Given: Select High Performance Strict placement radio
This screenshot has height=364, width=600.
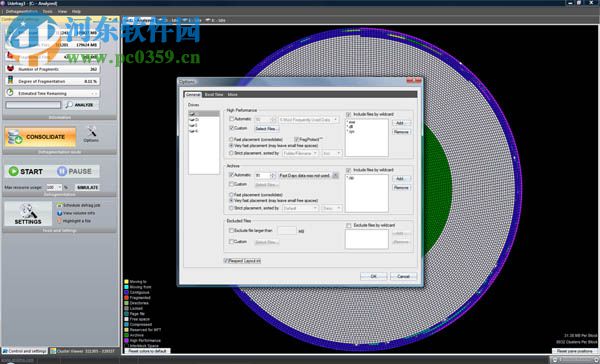Looking at the screenshot, I should (231, 153).
